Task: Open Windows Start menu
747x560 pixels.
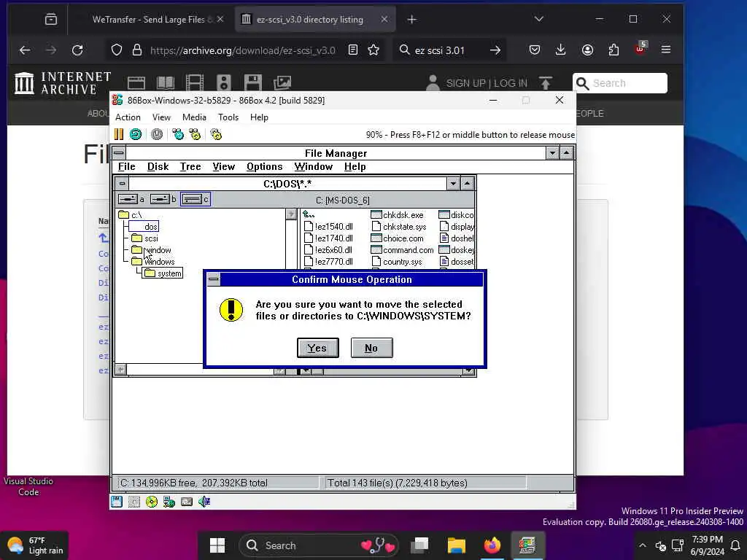Action: click(217, 545)
